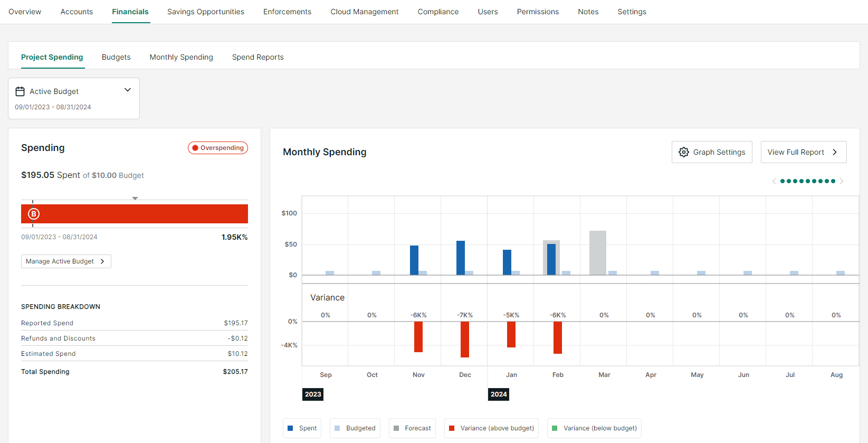Open the Notes tab

[588, 12]
